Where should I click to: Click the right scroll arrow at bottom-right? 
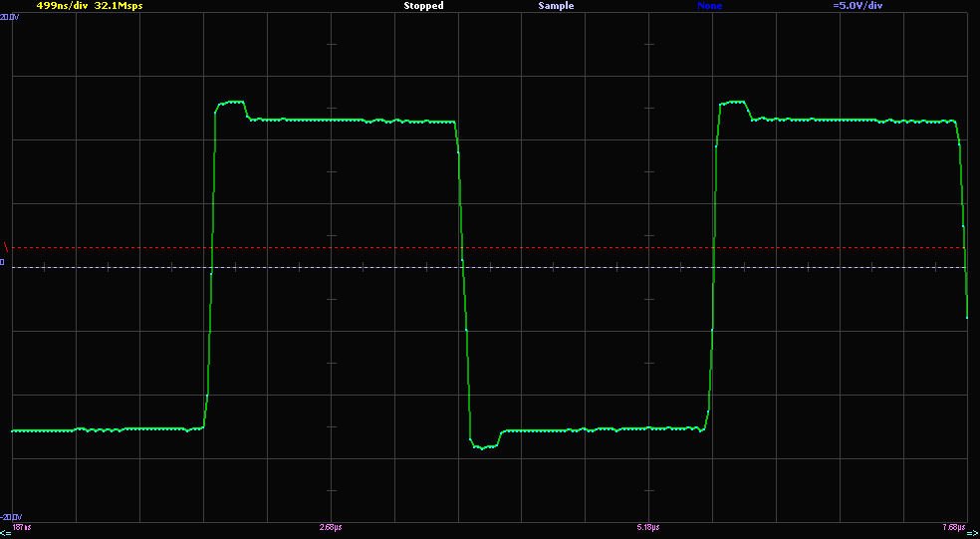(973, 533)
